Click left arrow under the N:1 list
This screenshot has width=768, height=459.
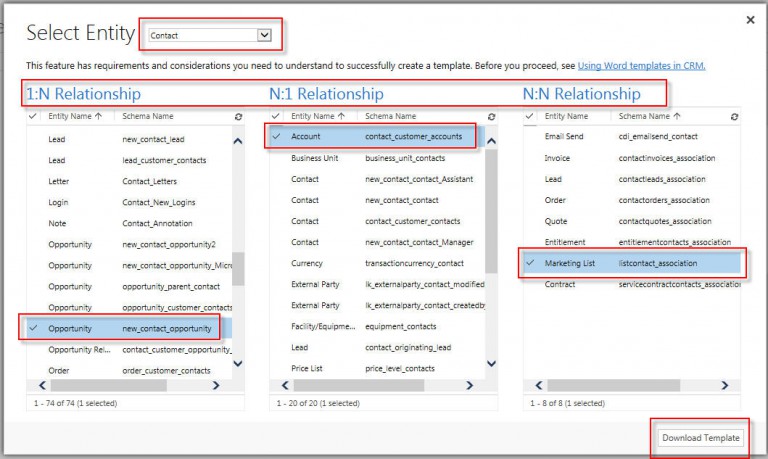click(286, 386)
